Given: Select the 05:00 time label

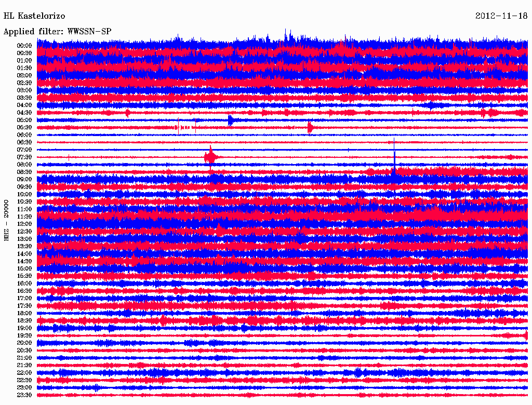Looking at the screenshot, I should (x=24, y=120).
